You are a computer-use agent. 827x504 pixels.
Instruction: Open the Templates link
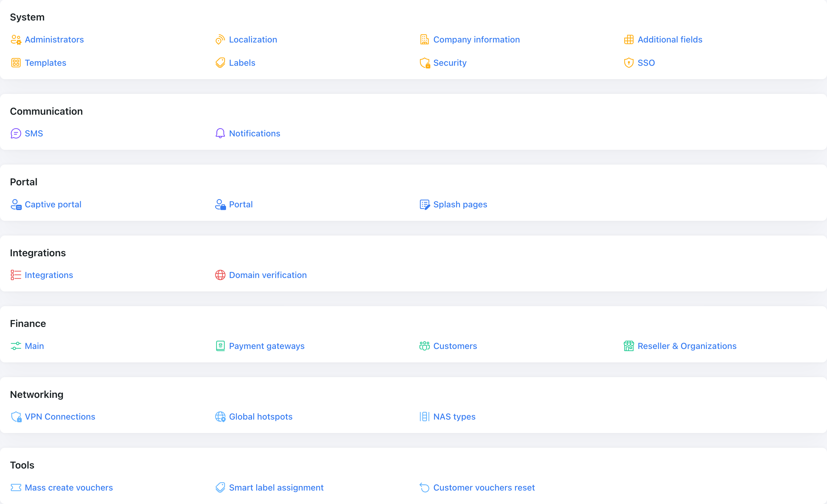point(45,63)
